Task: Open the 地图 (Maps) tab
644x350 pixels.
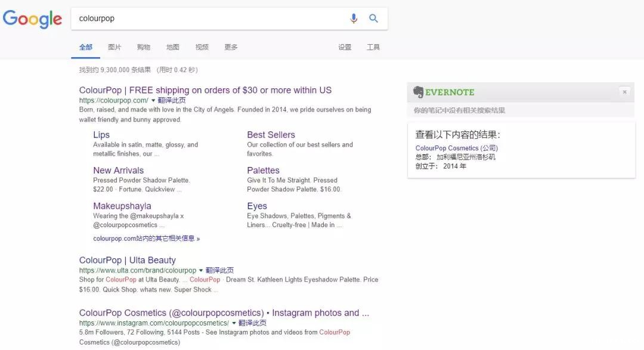Action: point(173,47)
